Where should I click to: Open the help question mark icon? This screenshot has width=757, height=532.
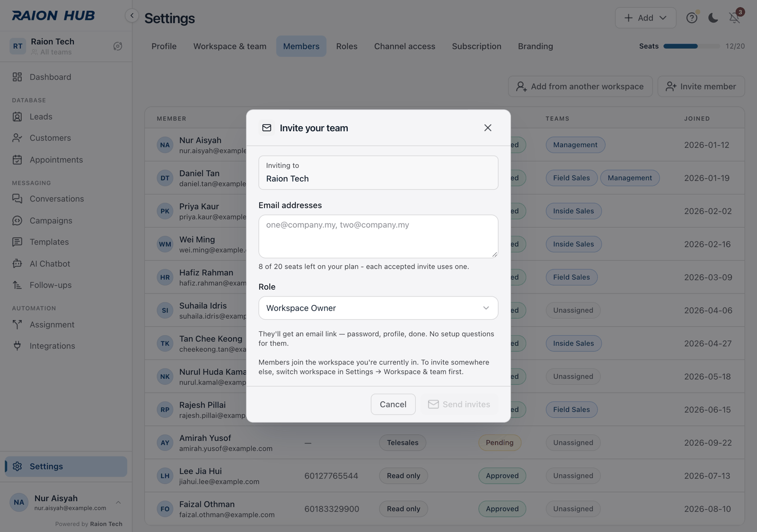pyautogui.click(x=692, y=18)
